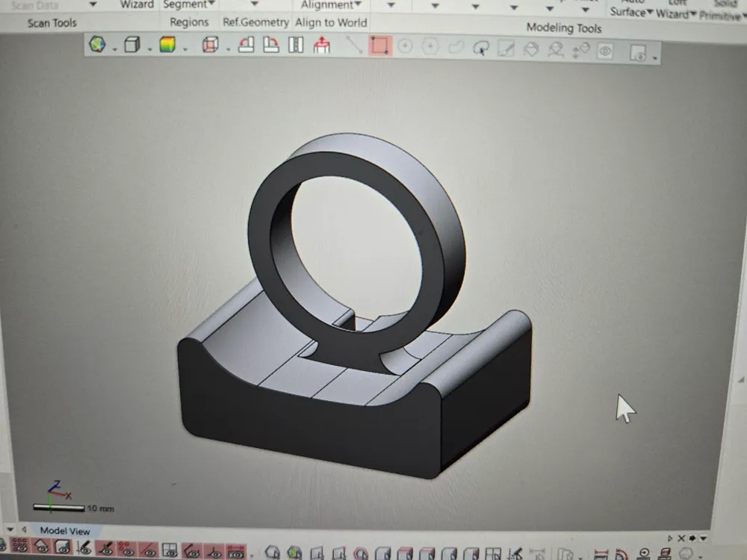
Task: Click the Regions group label
Action: 189,22
